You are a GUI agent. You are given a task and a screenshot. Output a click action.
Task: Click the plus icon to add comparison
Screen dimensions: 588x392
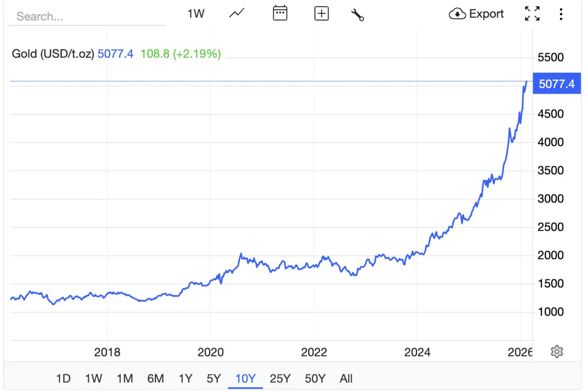(x=321, y=14)
